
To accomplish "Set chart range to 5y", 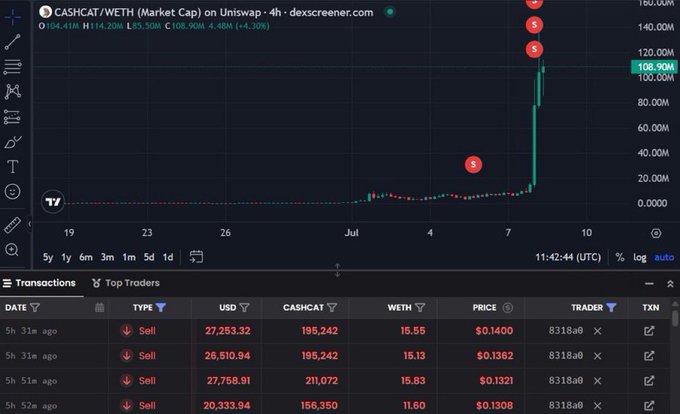I will pos(48,257).
